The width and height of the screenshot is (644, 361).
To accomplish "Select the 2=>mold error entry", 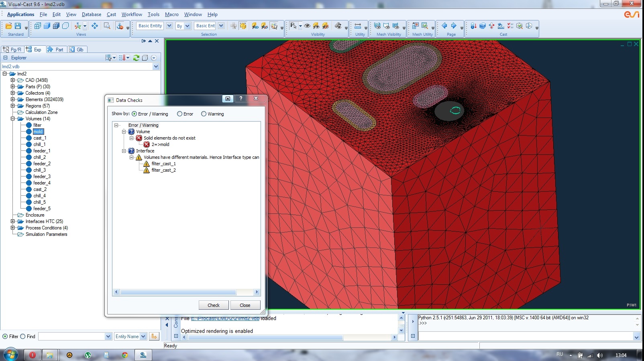I will [160, 144].
